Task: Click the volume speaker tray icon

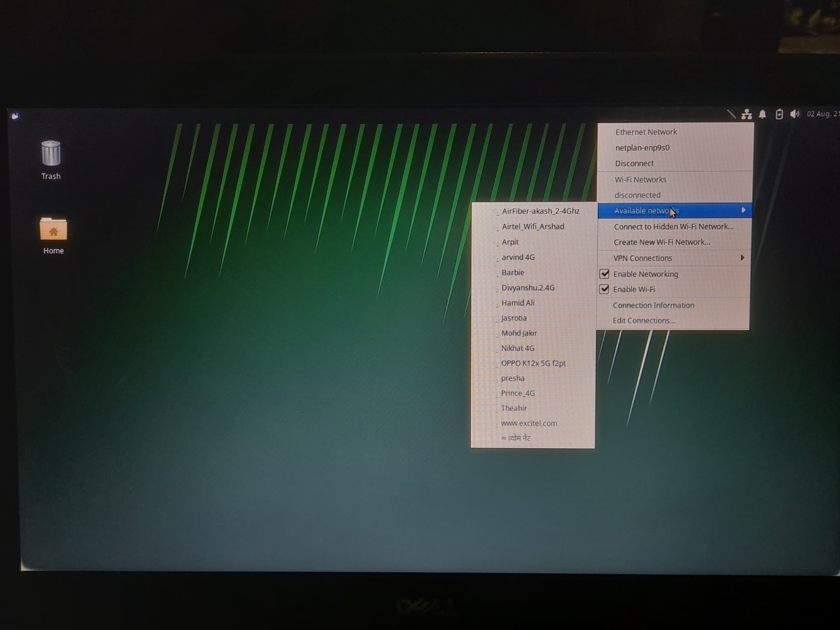Action: click(794, 114)
